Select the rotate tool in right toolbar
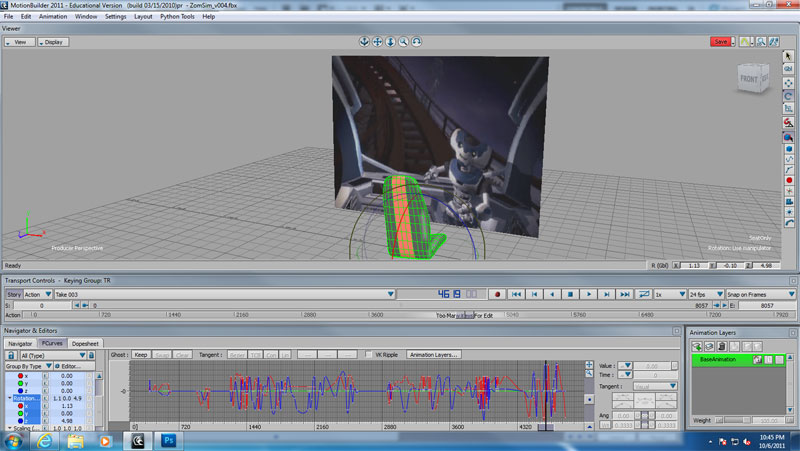Image resolution: width=800 pixels, height=451 pixels. pyautogui.click(x=788, y=96)
